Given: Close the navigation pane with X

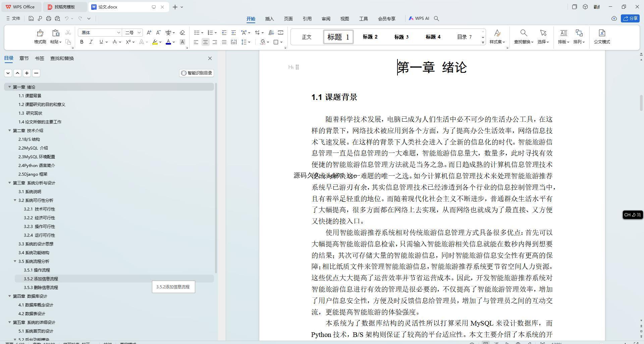Looking at the screenshot, I should 210,58.
